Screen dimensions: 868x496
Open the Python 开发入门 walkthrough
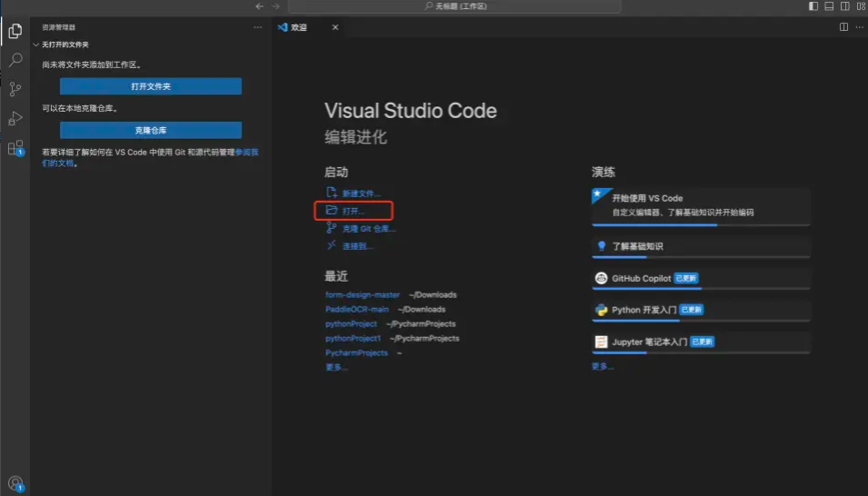(701, 311)
